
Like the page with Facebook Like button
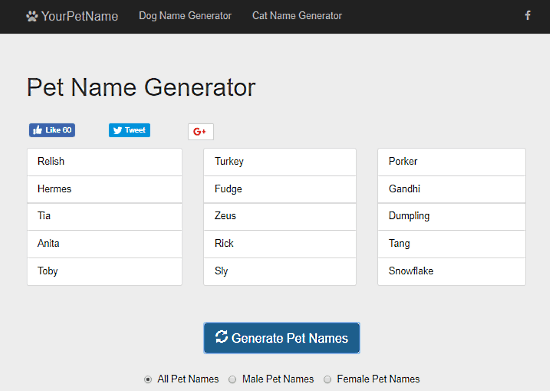[52, 130]
